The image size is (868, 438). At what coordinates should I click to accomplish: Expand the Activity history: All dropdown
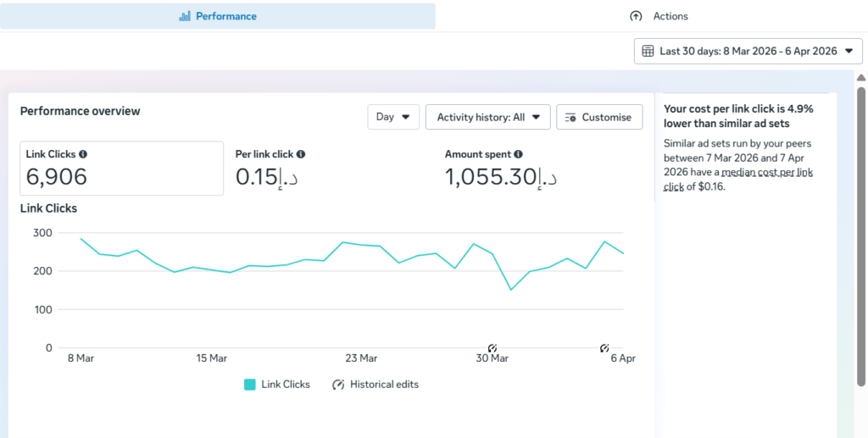pyautogui.click(x=488, y=117)
